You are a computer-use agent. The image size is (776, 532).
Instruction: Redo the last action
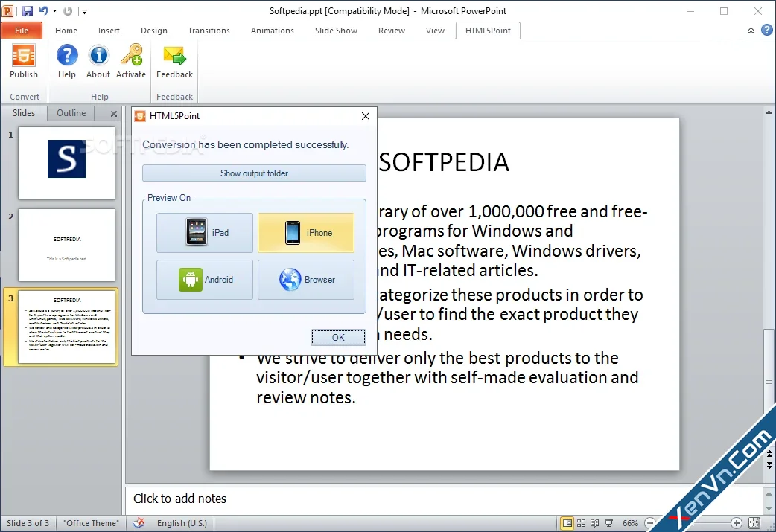tap(68, 10)
